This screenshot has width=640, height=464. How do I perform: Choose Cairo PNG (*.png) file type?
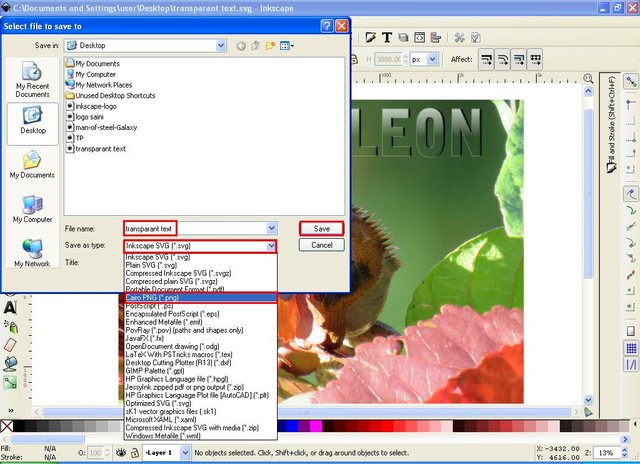[x=200, y=297]
